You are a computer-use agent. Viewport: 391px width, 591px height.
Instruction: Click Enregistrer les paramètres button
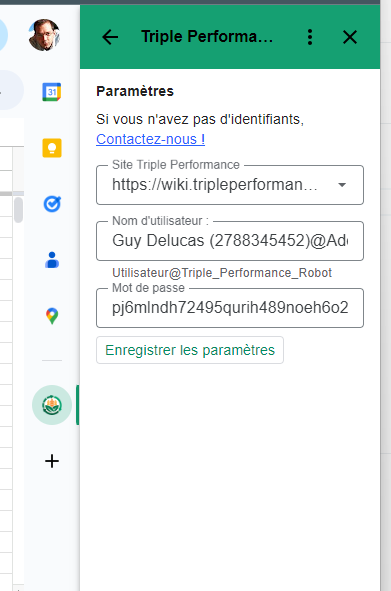tap(190, 350)
